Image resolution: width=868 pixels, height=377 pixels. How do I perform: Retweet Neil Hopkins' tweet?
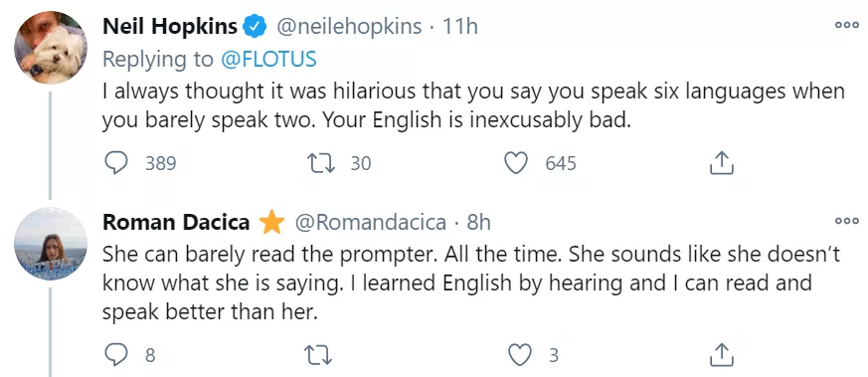point(319,163)
